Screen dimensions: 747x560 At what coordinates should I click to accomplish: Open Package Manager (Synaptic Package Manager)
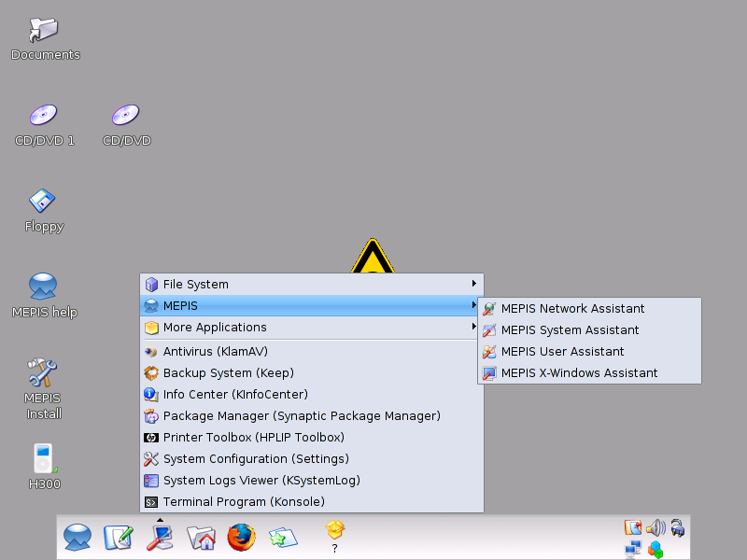[312, 416]
